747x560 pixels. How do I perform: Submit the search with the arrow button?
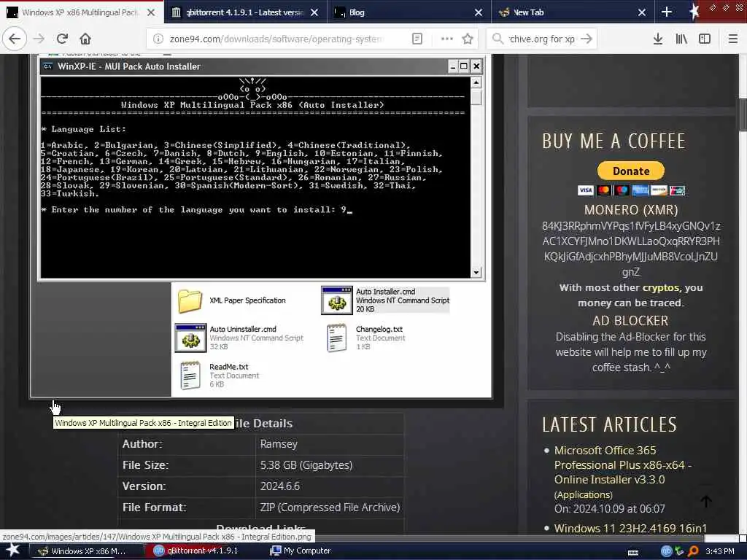click(587, 39)
